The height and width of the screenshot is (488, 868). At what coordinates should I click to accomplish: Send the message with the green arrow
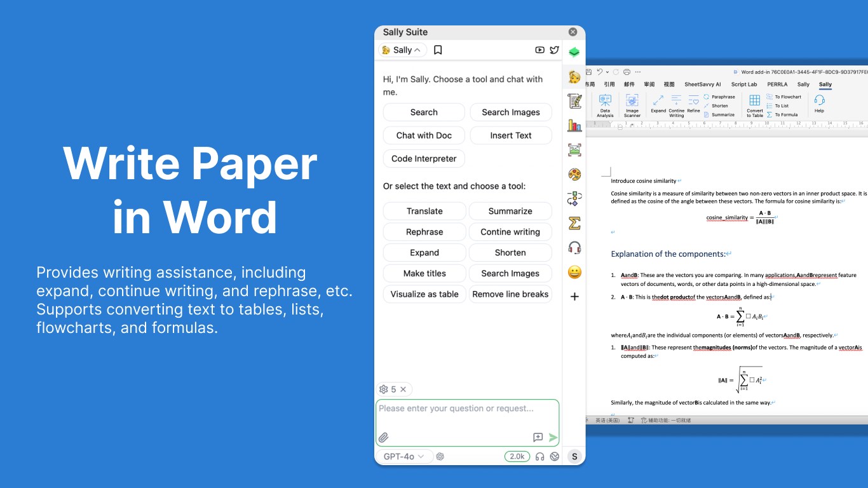pyautogui.click(x=553, y=437)
